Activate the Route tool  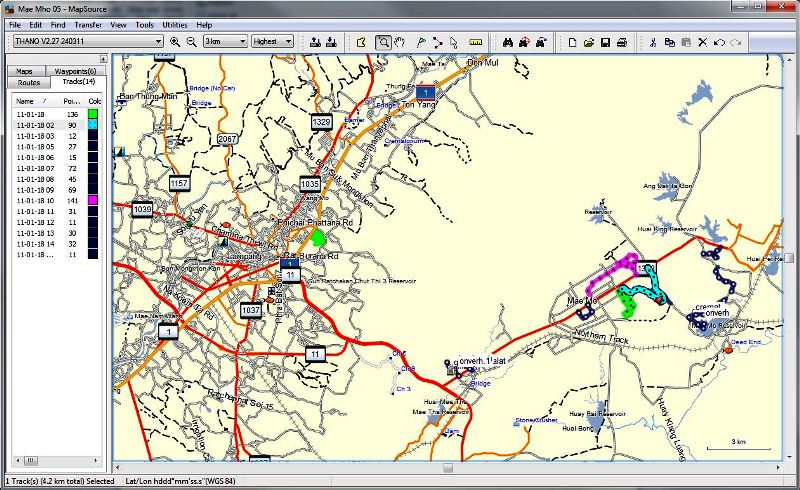437,42
